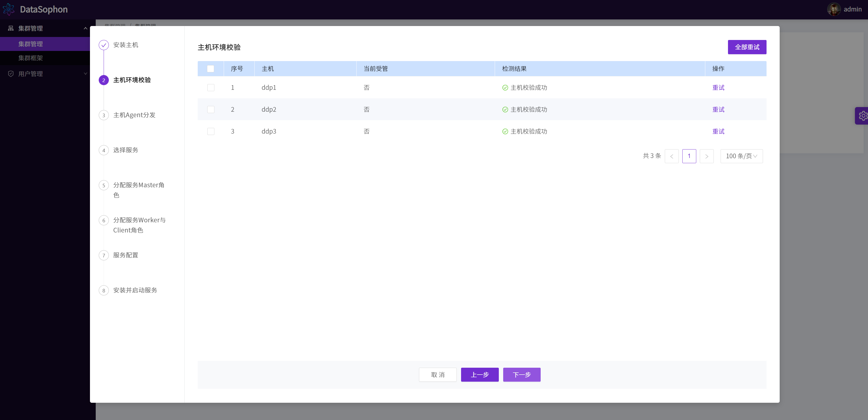Select the 安装主机 step label
The image size is (868, 420).
tap(126, 45)
